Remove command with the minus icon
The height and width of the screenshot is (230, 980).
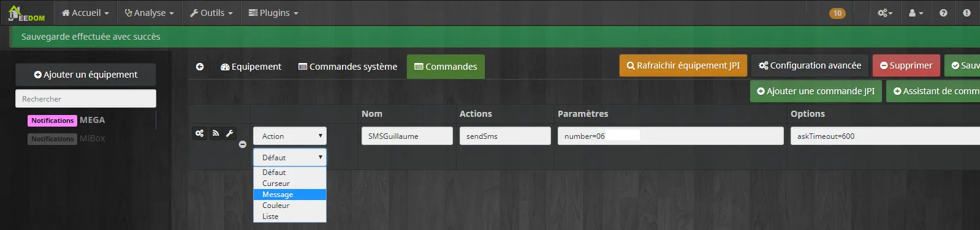(243, 145)
